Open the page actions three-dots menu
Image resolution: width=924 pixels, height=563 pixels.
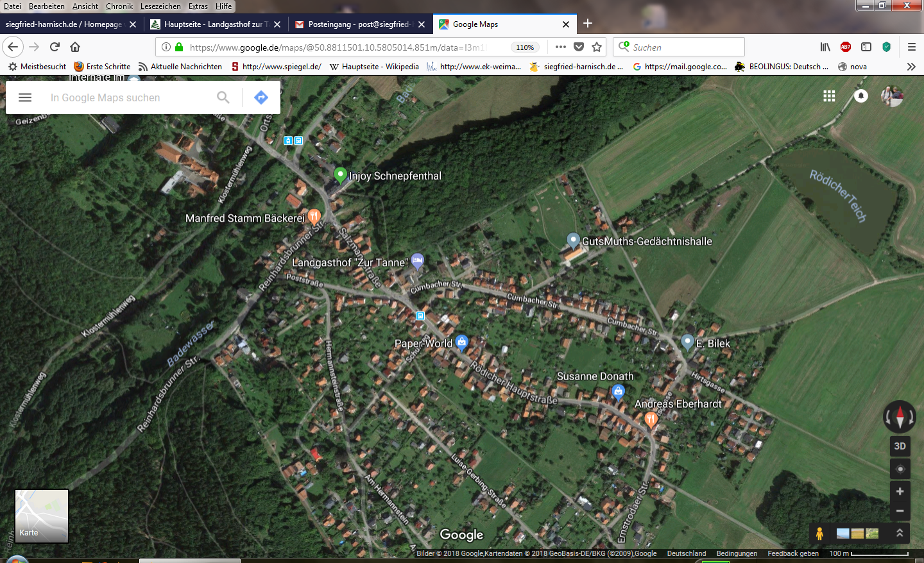pyautogui.click(x=560, y=47)
